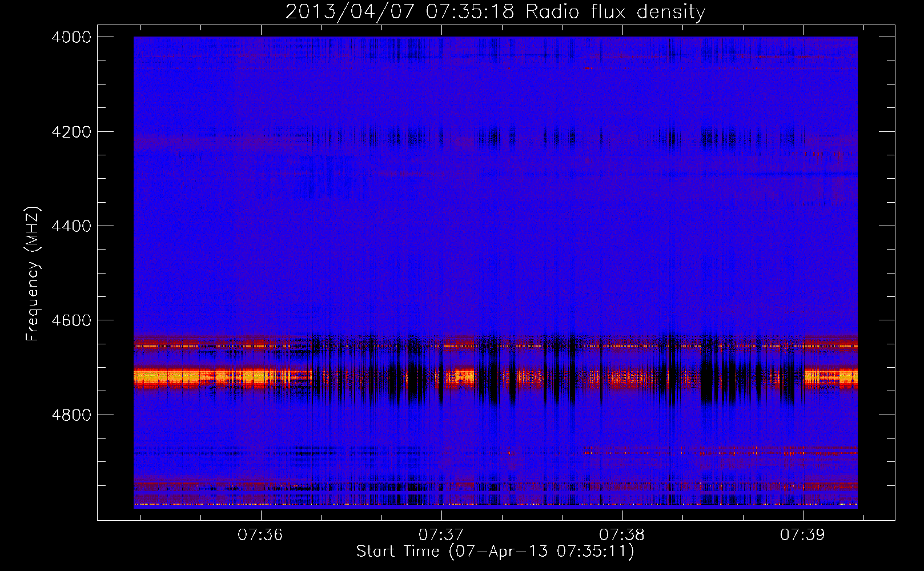Click the 4000 frequency tick label
This screenshot has width=924, height=571.
pos(71,37)
